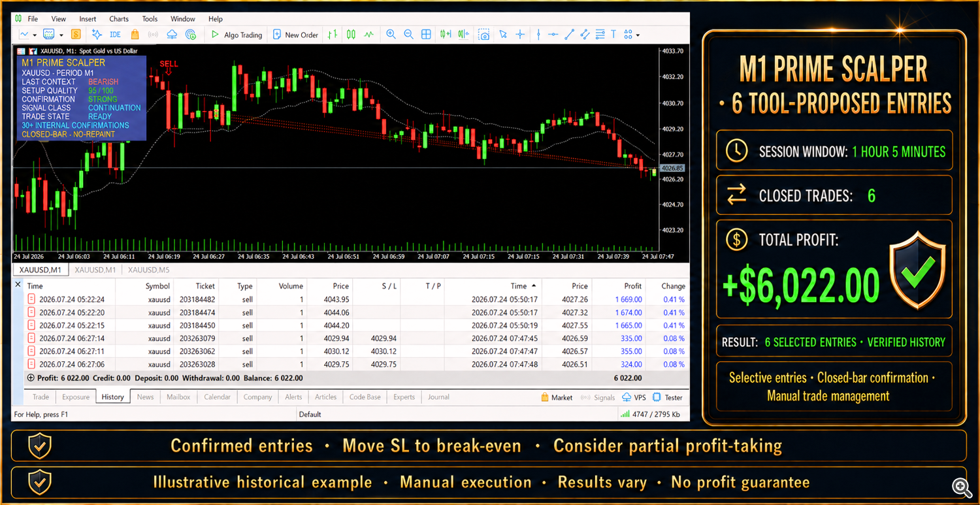Select the XAUUSD,M5 chart tab
Image resolution: width=980 pixels, height=505 pixels.
click(148, 270)
